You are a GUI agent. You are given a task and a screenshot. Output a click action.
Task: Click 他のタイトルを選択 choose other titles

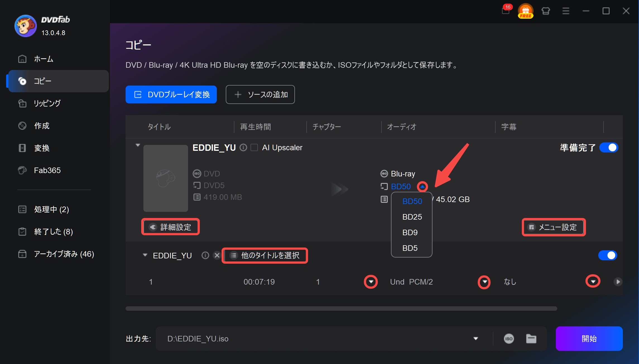[265, 255]
